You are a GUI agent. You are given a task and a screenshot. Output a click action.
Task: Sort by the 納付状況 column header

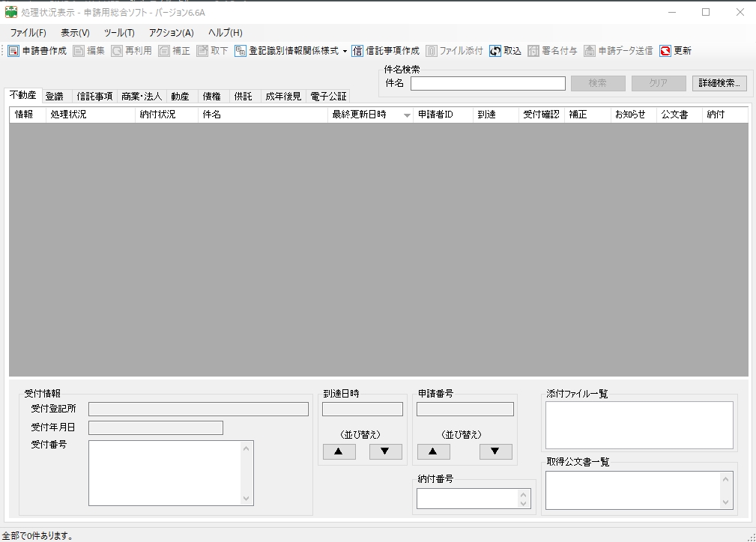(x=166, y=115)
